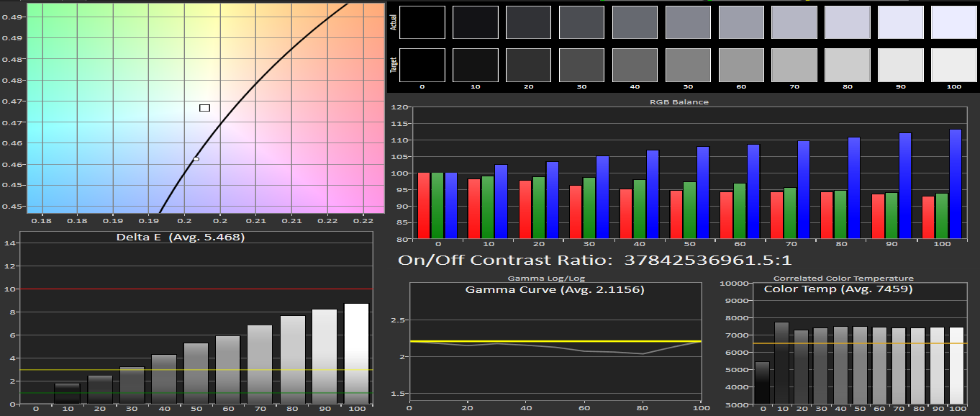980x416 pixels.
Task: Click the Target row swatch at 10 percent
Action: tap(476, 65)
